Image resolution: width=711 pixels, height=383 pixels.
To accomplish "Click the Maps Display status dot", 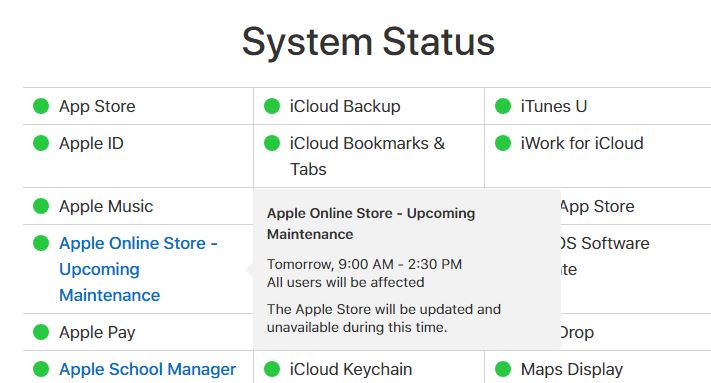I will coord(503,368).
